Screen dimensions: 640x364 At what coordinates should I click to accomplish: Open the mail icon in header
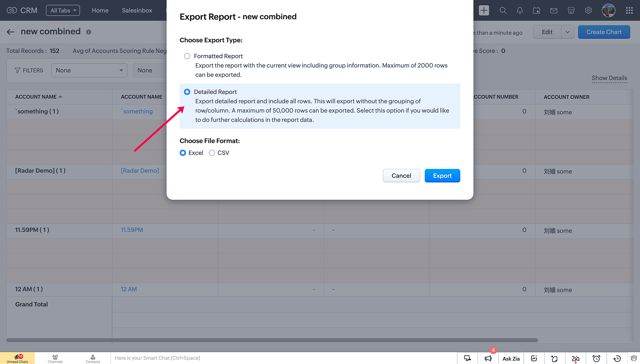pos(554,11)
